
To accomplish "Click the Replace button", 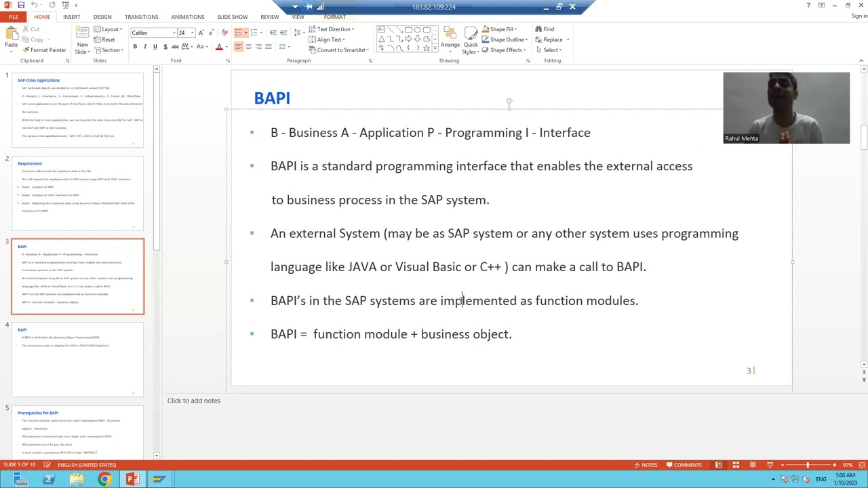I will [x=551, y=39].
